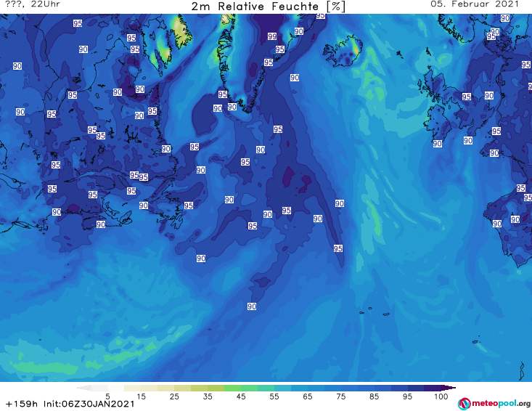Click the 'Init:06Z30JAN2021' run label
Screen dimensions: 532x411
89,404
